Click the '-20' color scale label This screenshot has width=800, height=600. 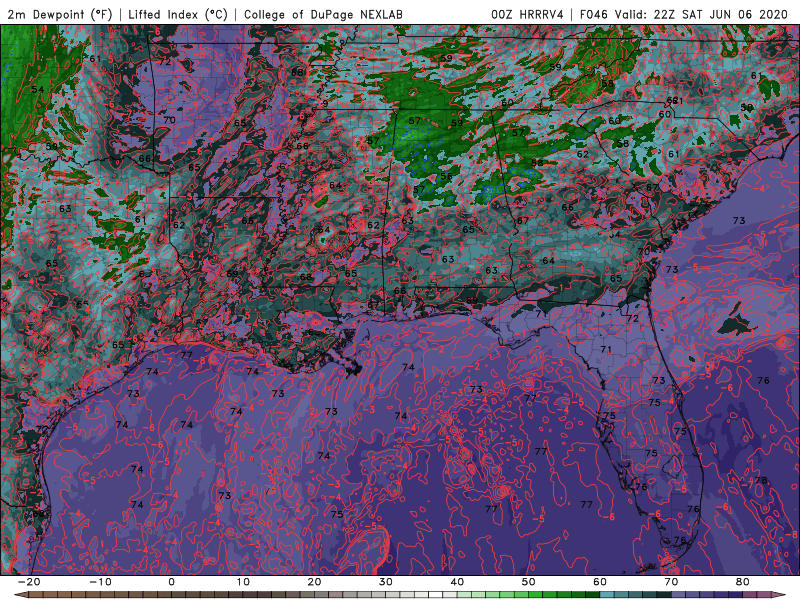[x=29, y=582]
